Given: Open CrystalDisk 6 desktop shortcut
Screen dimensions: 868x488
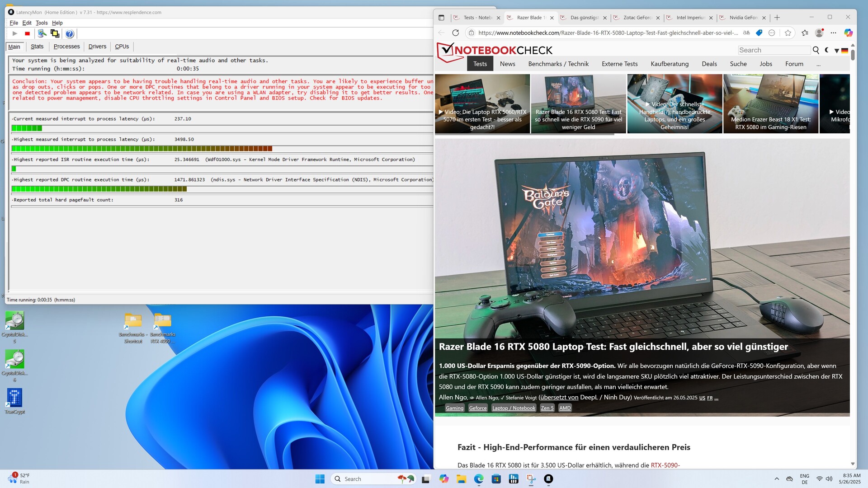Looking at the screenshot, I should tap(14, 366).
